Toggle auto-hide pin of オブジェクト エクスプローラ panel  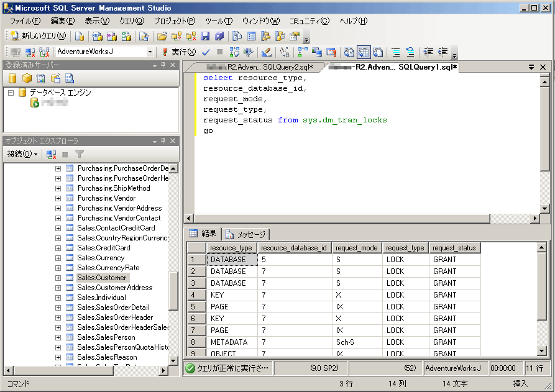tap(163, 140)
